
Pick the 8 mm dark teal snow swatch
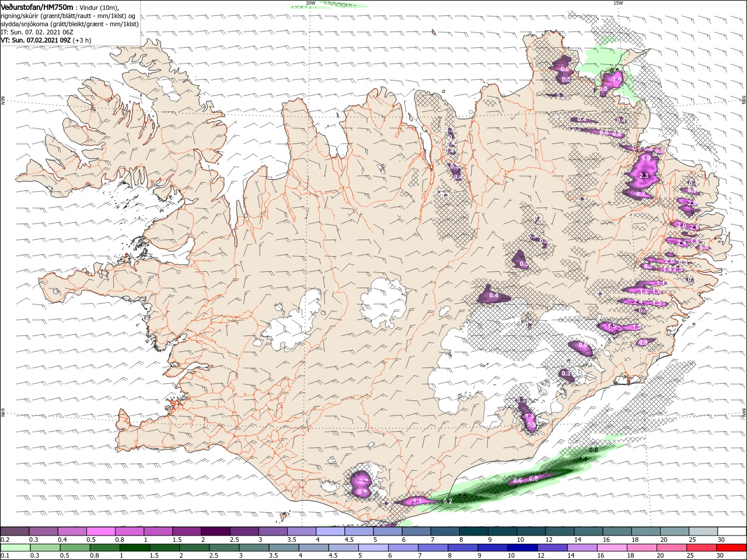(x=473, y=531)
